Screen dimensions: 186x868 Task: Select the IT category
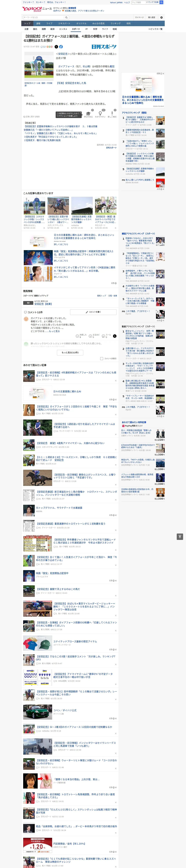point(86,29)
